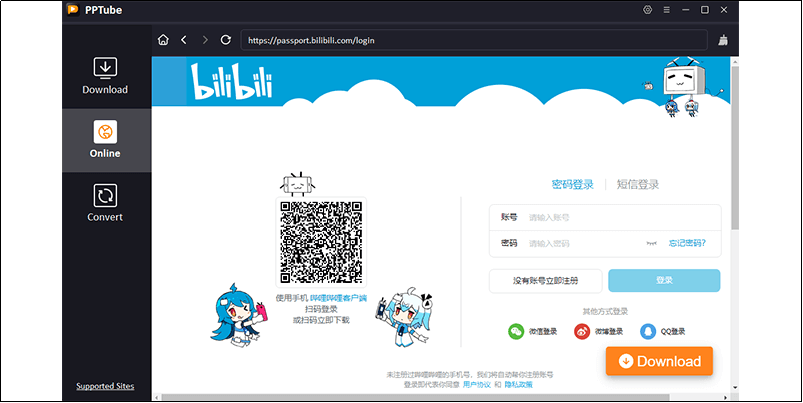Screen dimensions: 803x403
Task: Click the horizontal scrollbar at bottom
Action: 415,397
